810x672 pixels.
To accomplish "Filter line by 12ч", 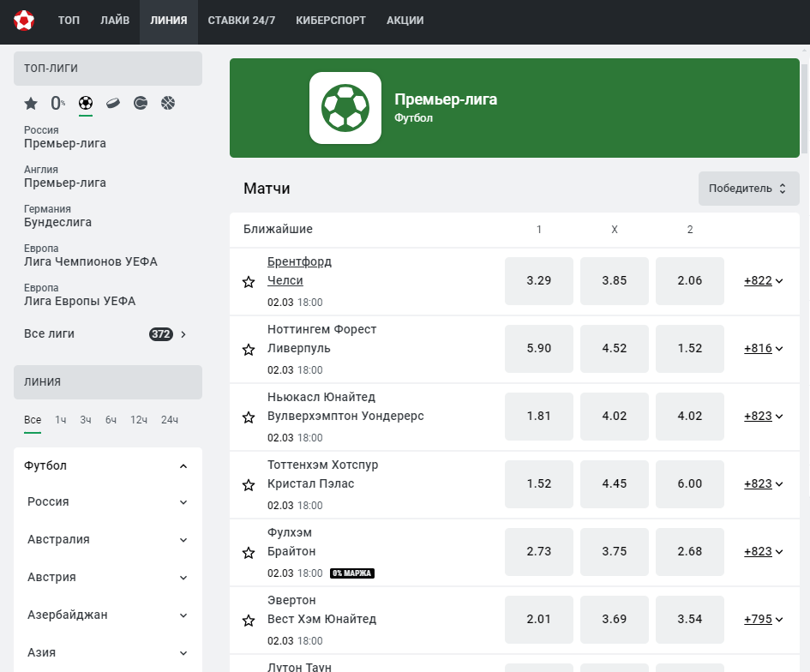I will tap(139, 420).
